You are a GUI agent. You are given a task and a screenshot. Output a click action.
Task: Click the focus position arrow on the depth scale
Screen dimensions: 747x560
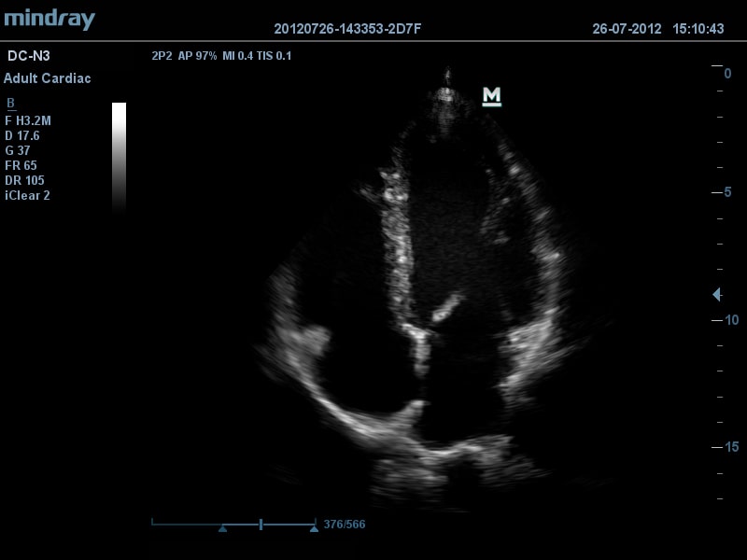[716, 295]
